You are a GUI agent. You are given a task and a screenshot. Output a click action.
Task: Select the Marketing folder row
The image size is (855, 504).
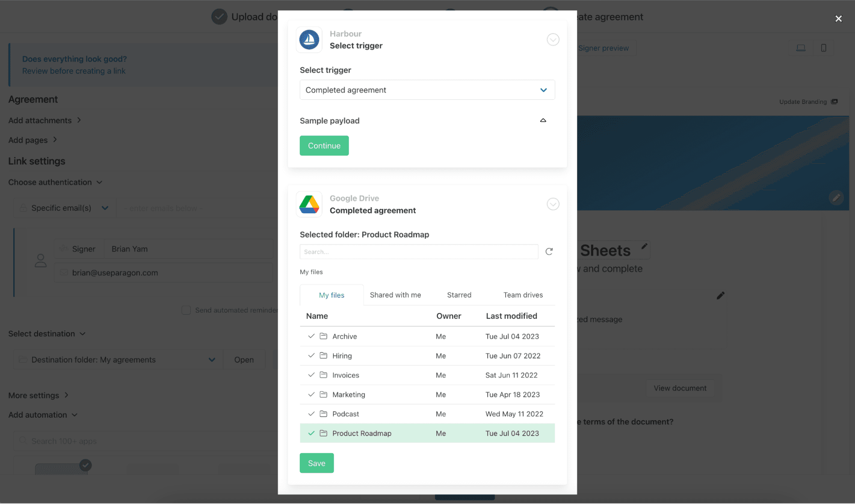[x=427, y=395]
